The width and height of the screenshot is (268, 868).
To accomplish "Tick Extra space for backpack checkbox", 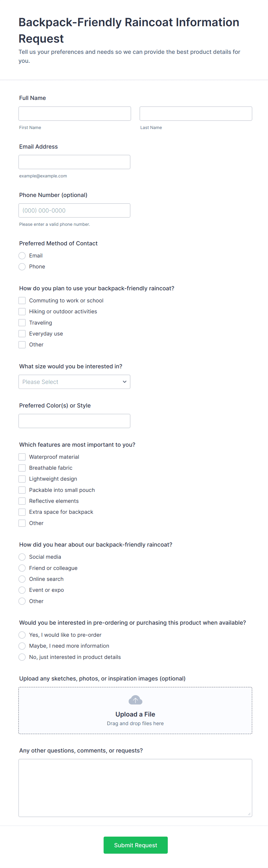I will click(22, 512).
